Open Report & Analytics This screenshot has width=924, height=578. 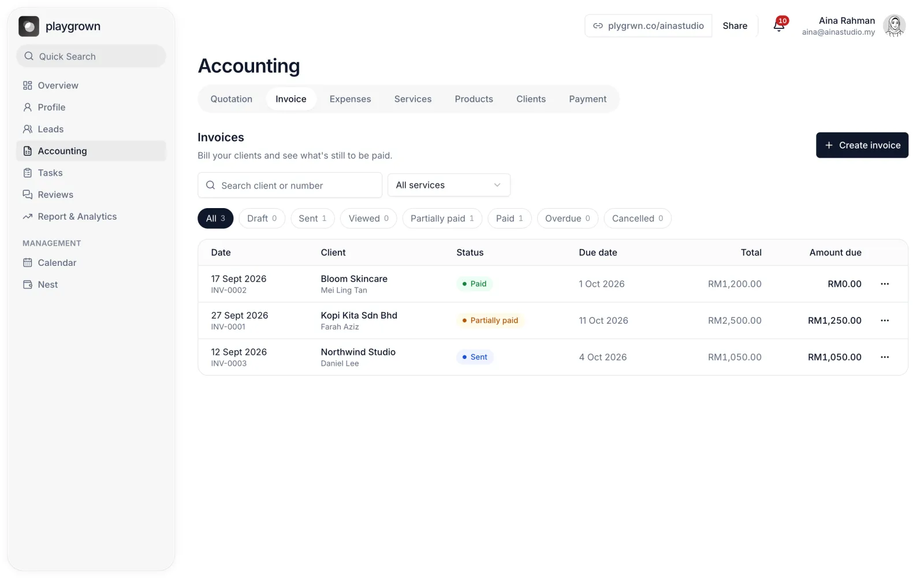pos(91,217)
